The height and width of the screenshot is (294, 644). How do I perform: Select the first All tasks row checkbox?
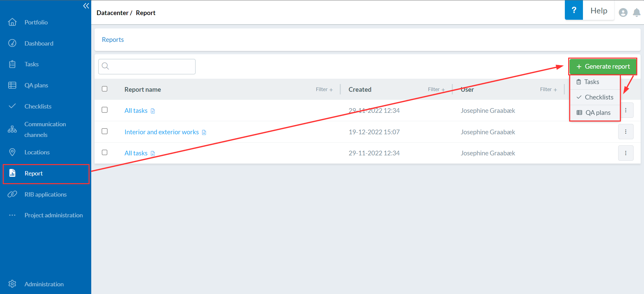pos(105,110)
